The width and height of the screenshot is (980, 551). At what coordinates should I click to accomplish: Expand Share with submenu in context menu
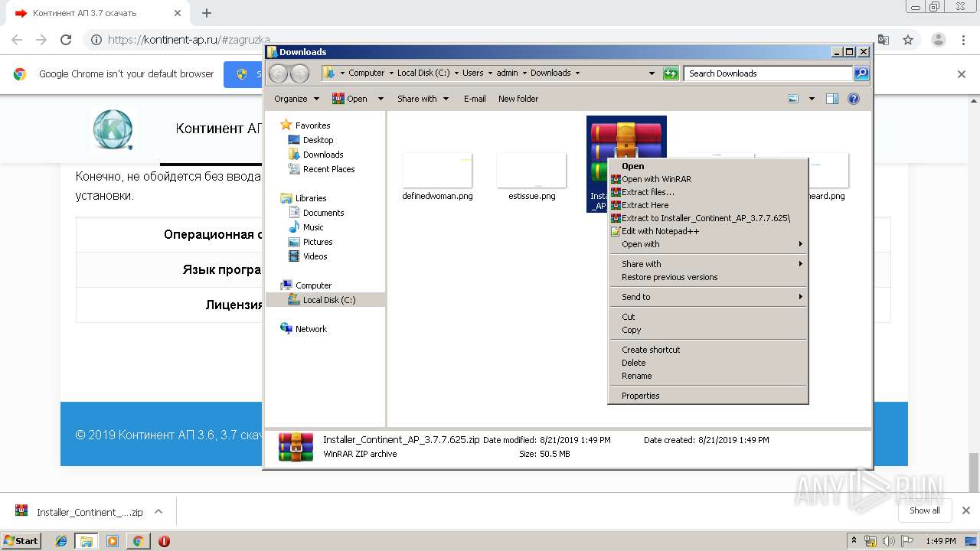click(x=707, y=264)
